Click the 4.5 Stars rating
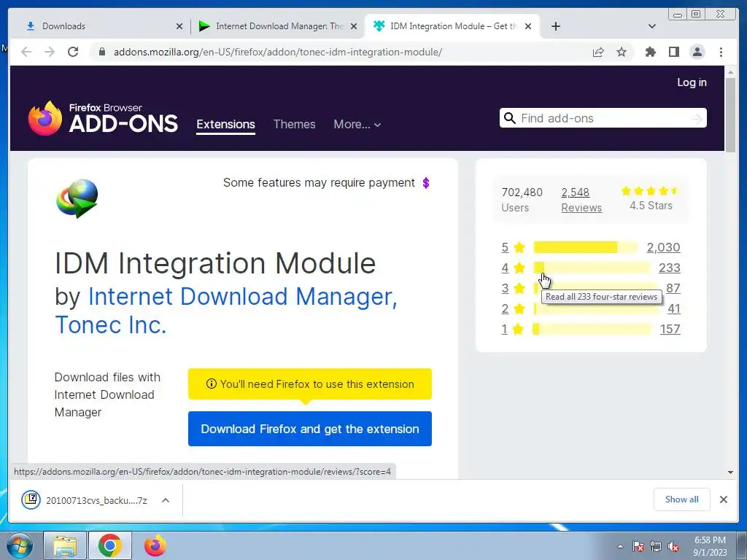This screenshot has width=747, height=560. point(651,198)
